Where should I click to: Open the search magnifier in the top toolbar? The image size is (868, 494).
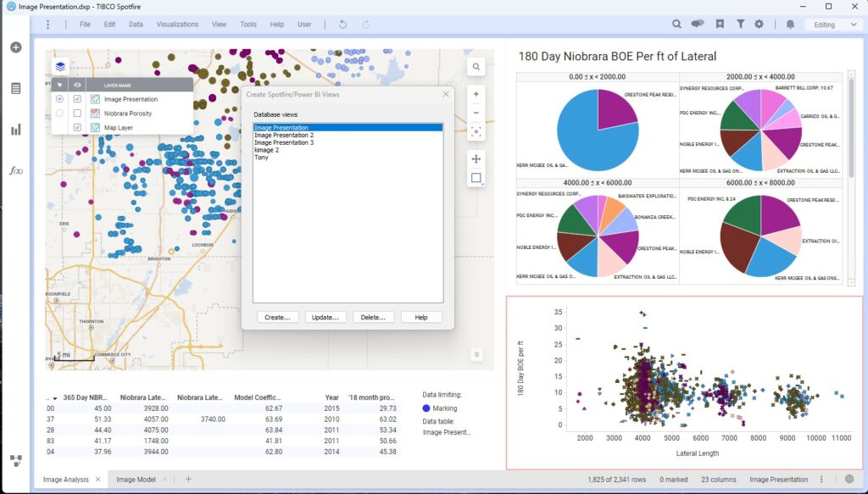tap(676, 25)
